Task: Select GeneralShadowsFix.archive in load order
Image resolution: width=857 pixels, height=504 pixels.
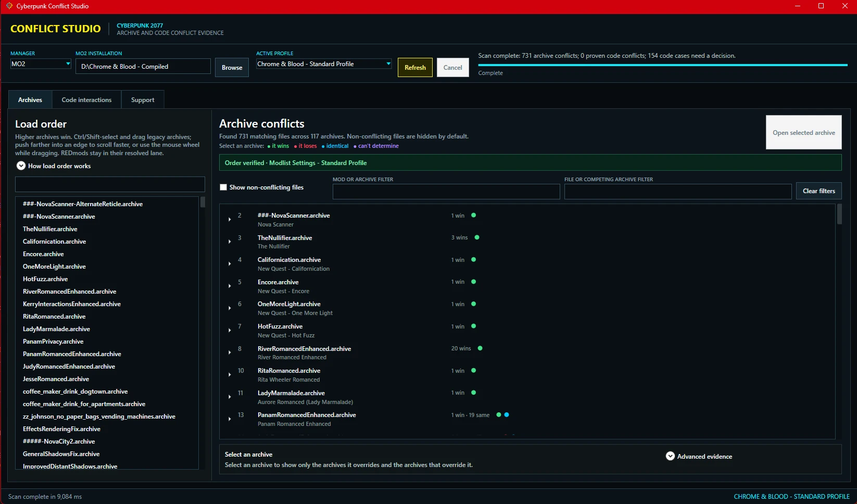Action: coord(107,454)
